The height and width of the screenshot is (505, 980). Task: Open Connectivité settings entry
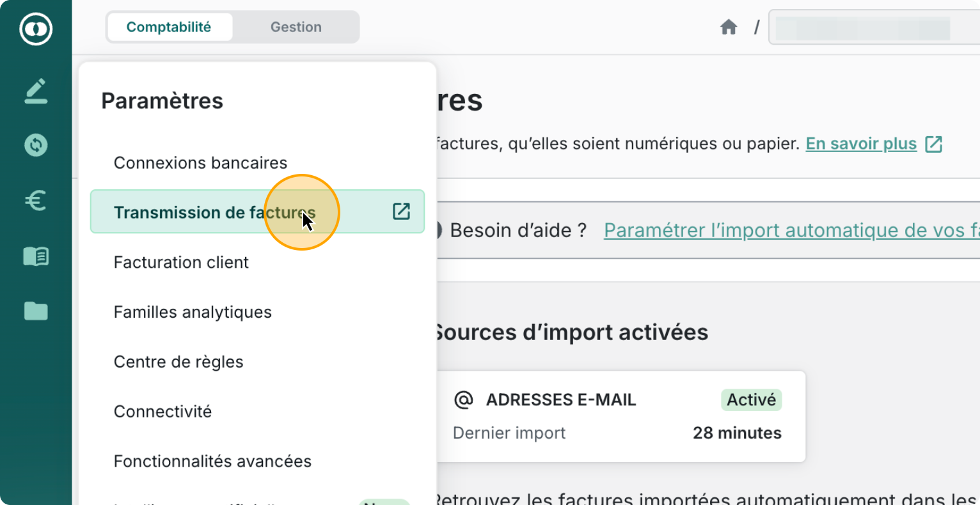click(162, 412)
